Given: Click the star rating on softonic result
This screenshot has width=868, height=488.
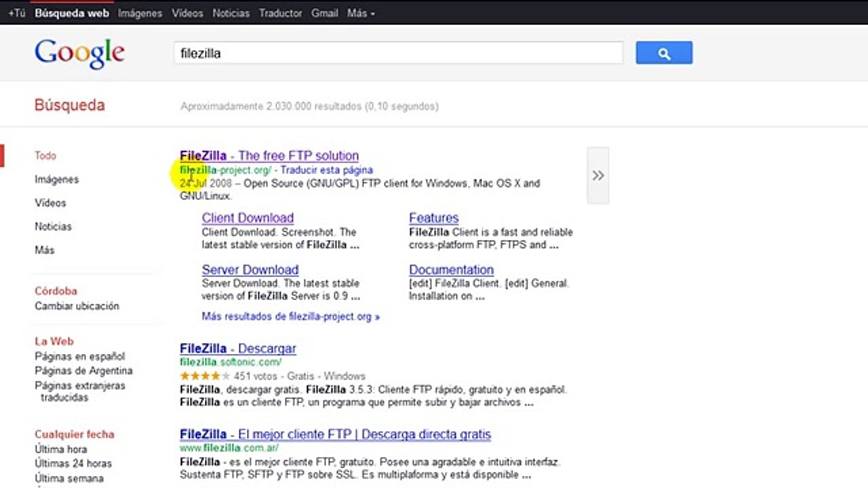Looking at the screenshot, I should pos(205,376).
